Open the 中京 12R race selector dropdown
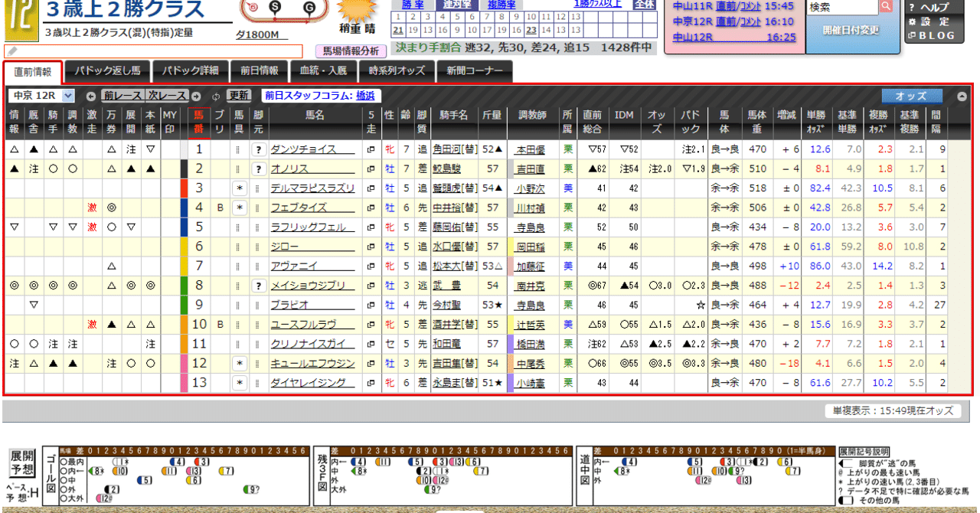 pos(67,94)
